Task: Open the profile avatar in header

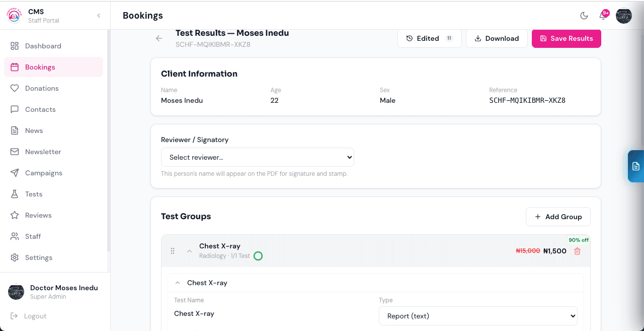Action: coord(624,16)
